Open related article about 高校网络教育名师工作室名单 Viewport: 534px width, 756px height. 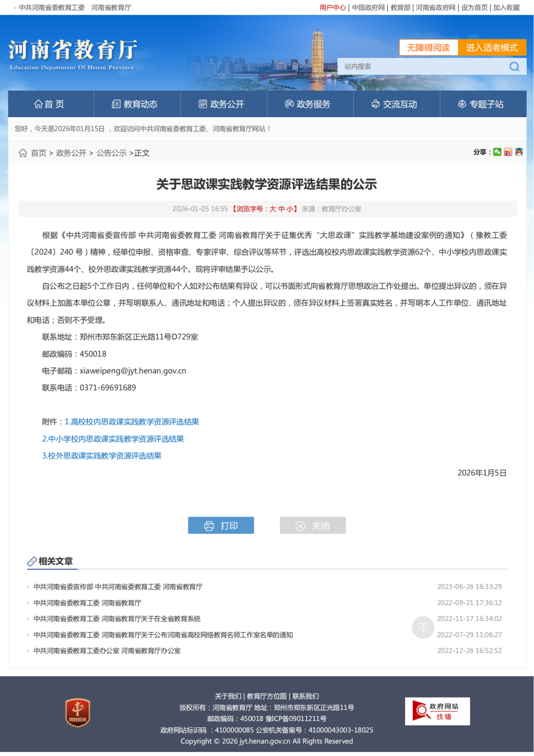coord(163,635)
